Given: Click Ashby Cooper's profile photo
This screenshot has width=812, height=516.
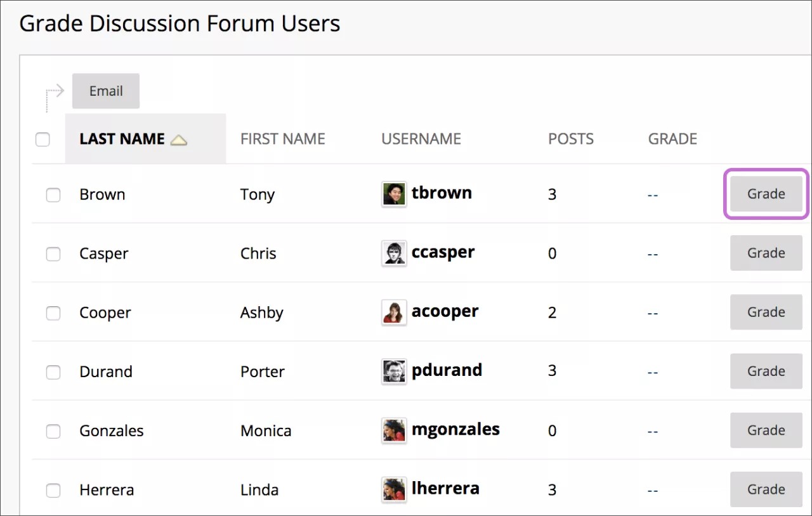Looking at the screenshot, I should pos(393,311).
